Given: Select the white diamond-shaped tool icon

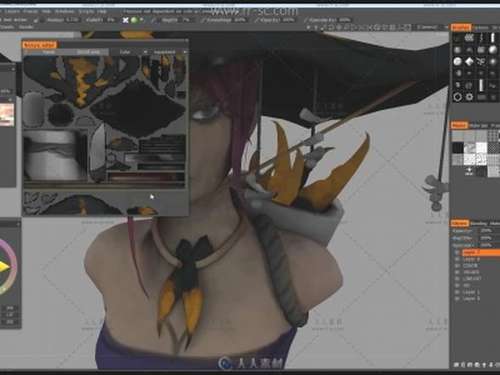Looking at the screenshot, I should pyautogui.click(x=469, y=62).
